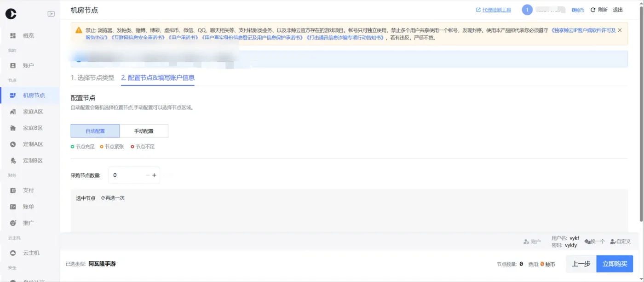The image size is (644, 282).
Task: Go to step 1. 选择节点类型
Action: [x=92, y=78]
